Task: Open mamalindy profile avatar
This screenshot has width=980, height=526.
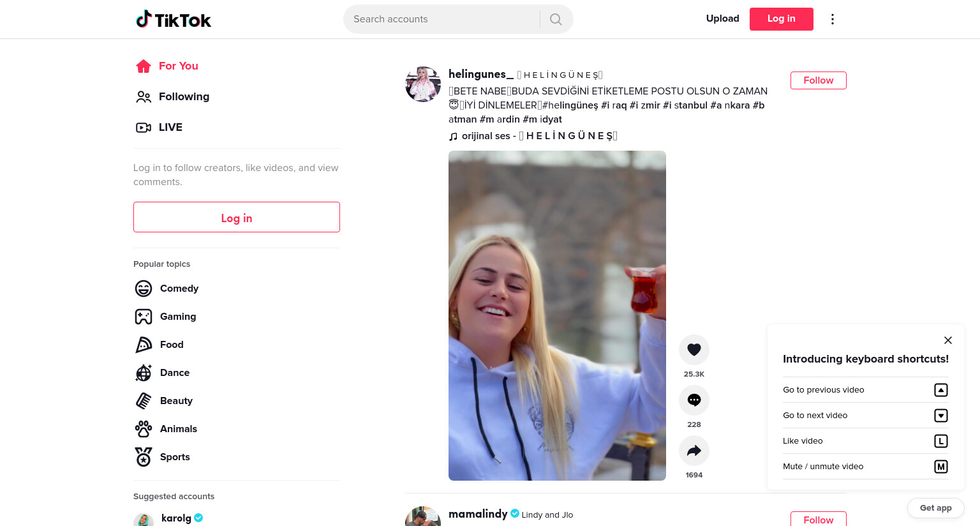Action: [423, 516]
